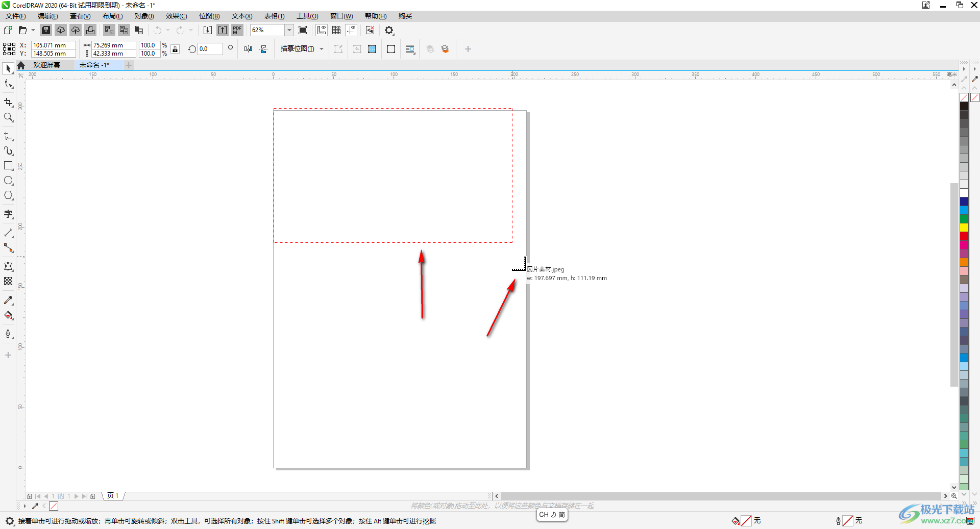Viewport: 980px width, 529px height.
Task: Select the Pick tool in the toolbox
Action: [8, 68]
